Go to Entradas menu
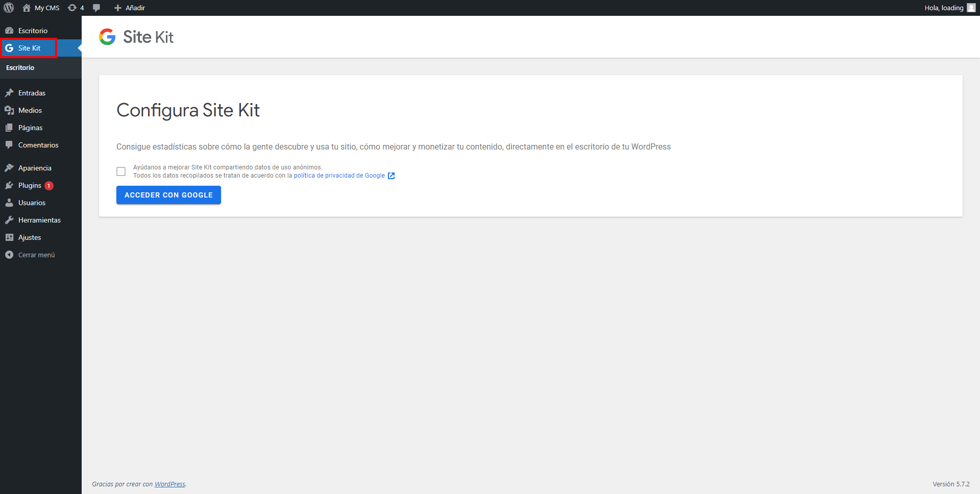 click(41, 93)
